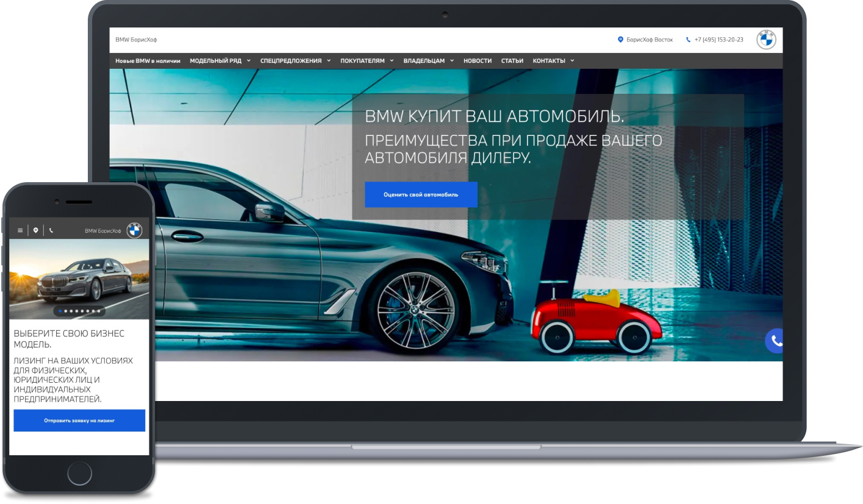Click the Оценить свой автомобиль button
Screen dimensions: 863x504
[x=421, y=194]
